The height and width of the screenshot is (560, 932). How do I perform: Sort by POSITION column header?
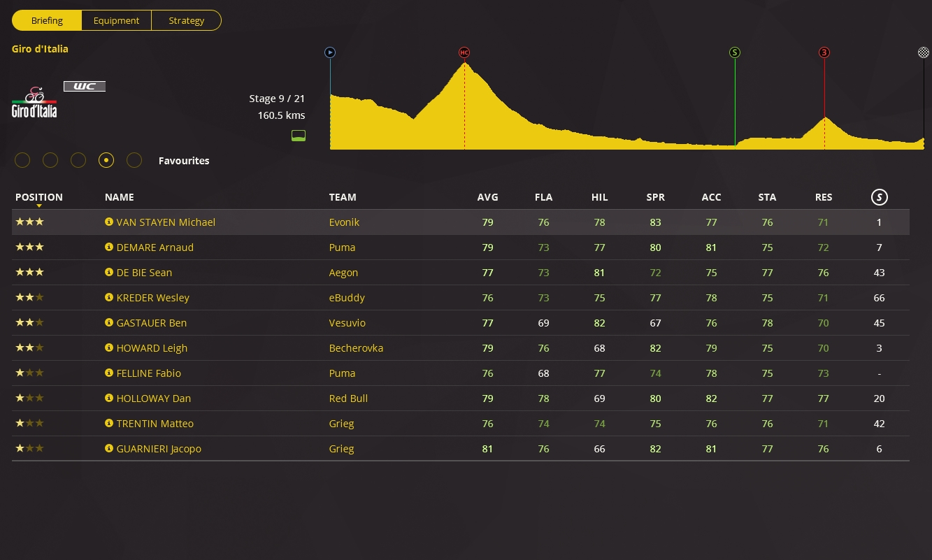39,197
